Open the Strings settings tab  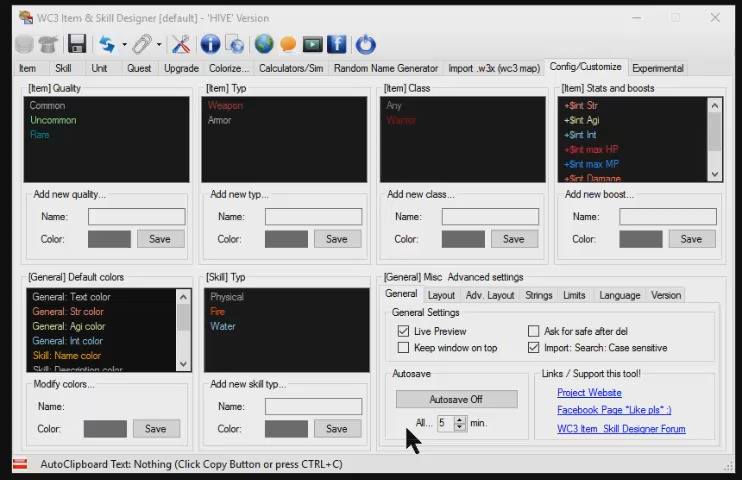pyautogui.click(x=539, y=295)
